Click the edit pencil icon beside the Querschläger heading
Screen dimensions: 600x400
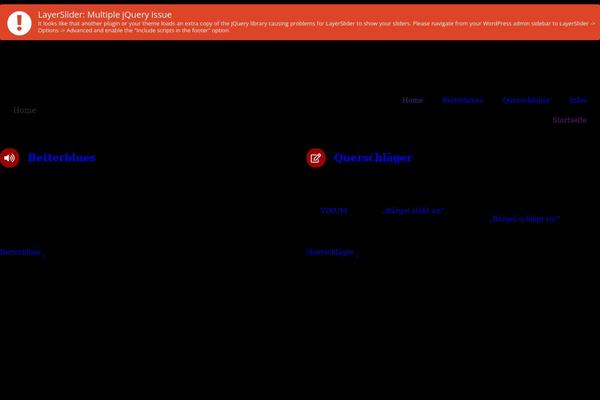click(316, 158)
